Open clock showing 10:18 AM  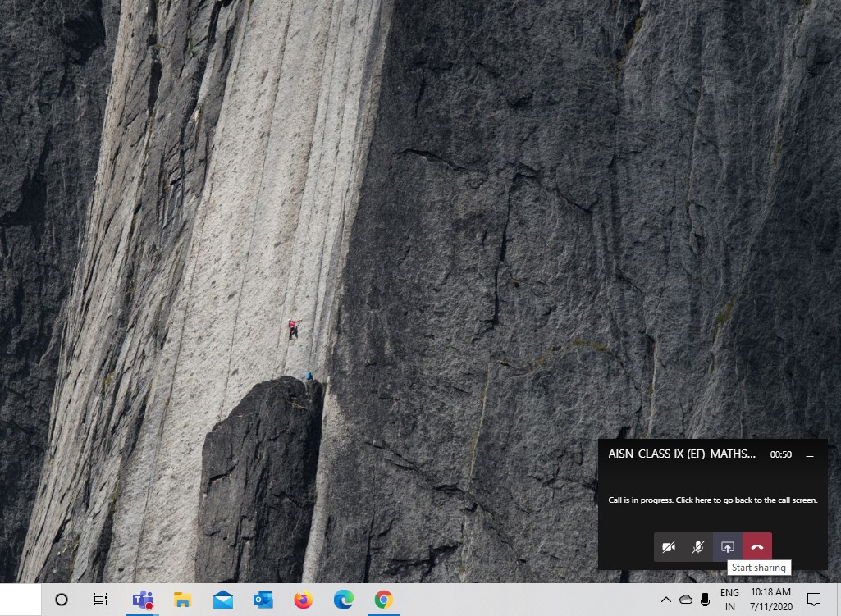770,600
